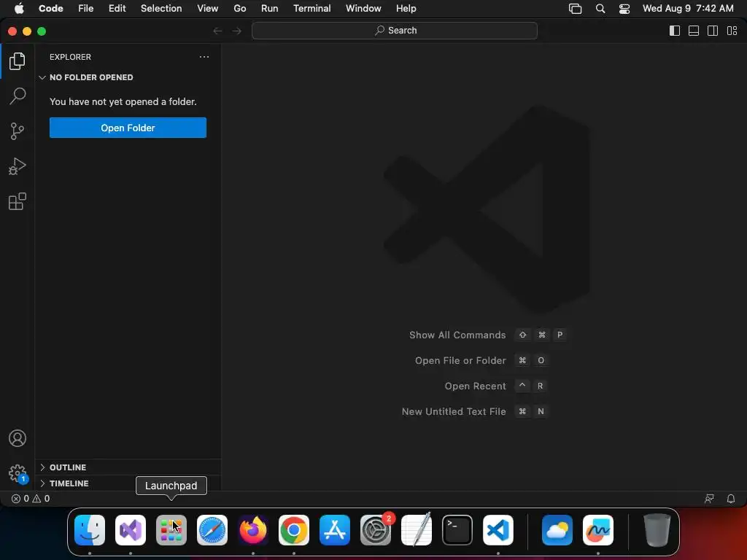Open the Terminal menu
747x560 pixels.
[312, 9]
